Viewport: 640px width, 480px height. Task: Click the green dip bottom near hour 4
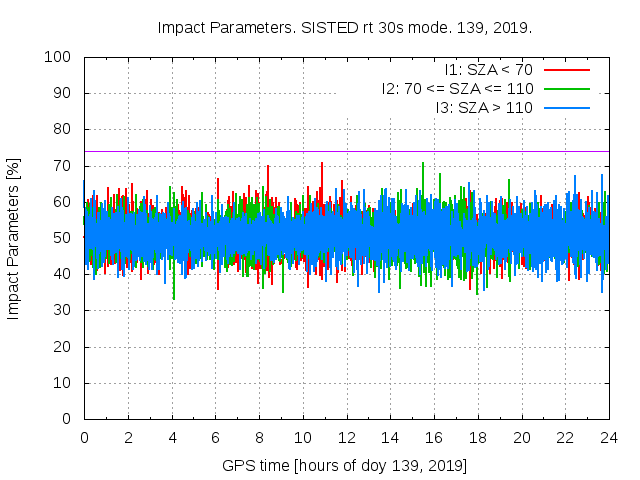click(174, 296)
